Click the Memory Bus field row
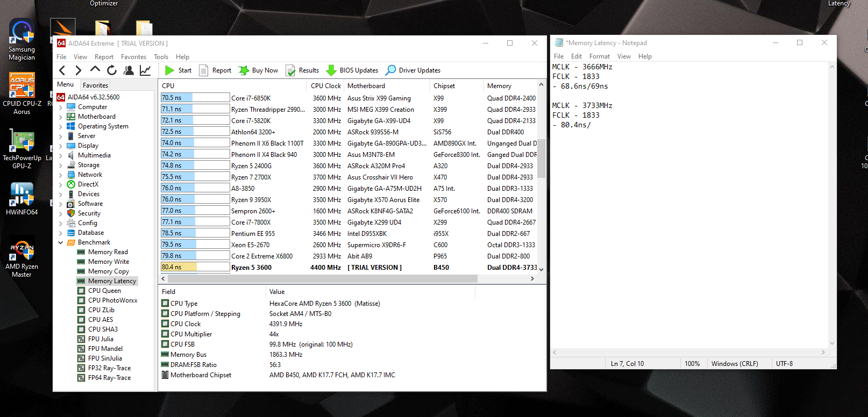The width and height of the screenshot is (868, 417). click(x=352, y=355)
